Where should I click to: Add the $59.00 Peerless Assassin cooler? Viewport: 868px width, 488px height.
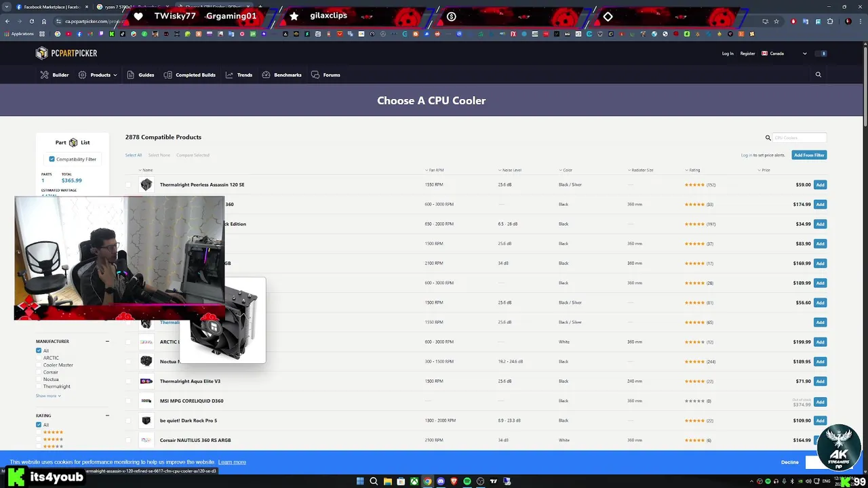pos(820,185)
